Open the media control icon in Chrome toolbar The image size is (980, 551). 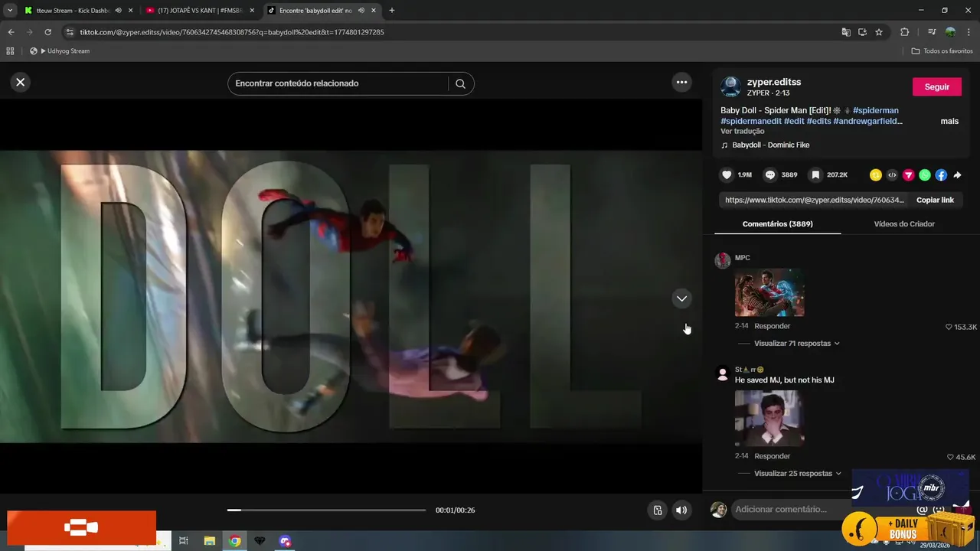click(x=932, y=32)
